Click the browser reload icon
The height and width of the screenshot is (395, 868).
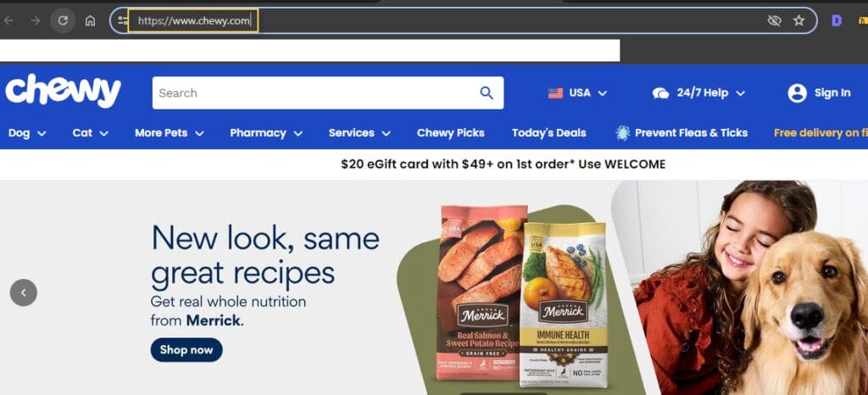tap(63, 21)
